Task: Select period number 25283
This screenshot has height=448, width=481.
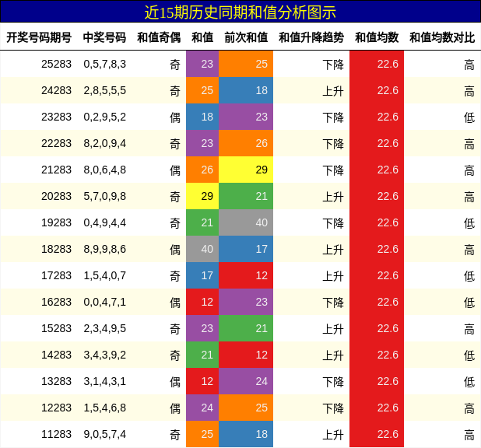Action: pos(57,64)
